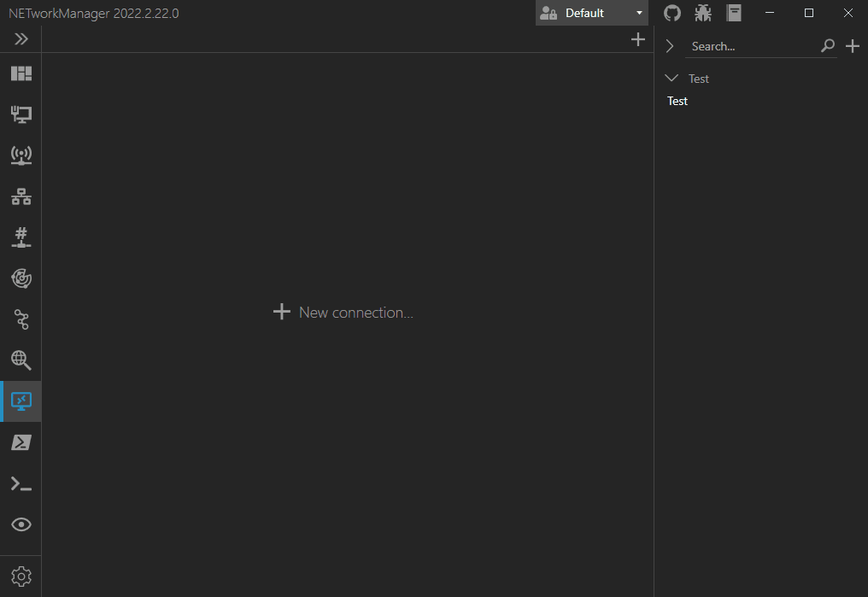This screenshot has width=868, height=597.
Task: Select the Test profile entry
Action: click(x=677, y=101)
